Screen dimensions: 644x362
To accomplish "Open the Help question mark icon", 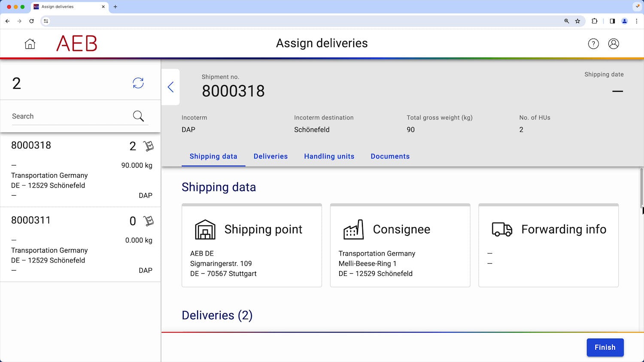I will coord(593,43).
